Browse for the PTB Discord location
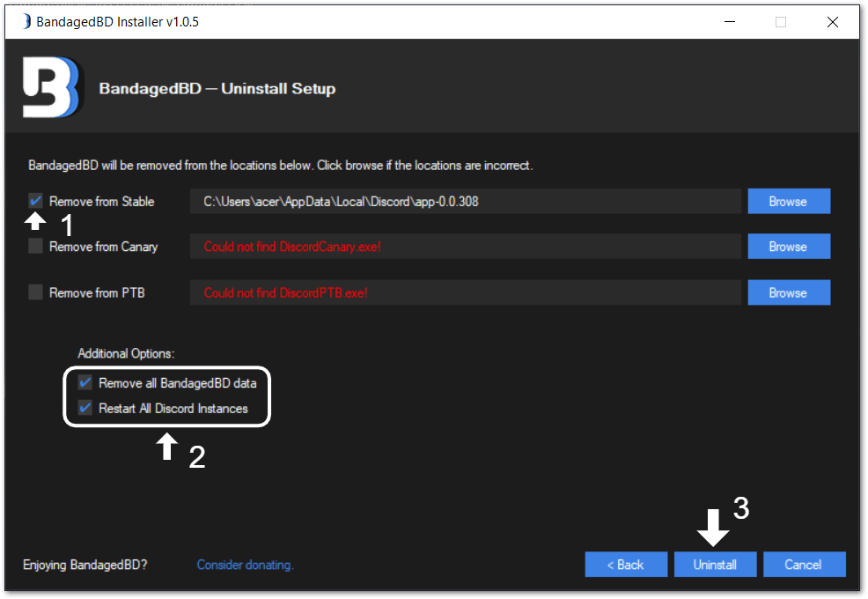 (789, 292)
